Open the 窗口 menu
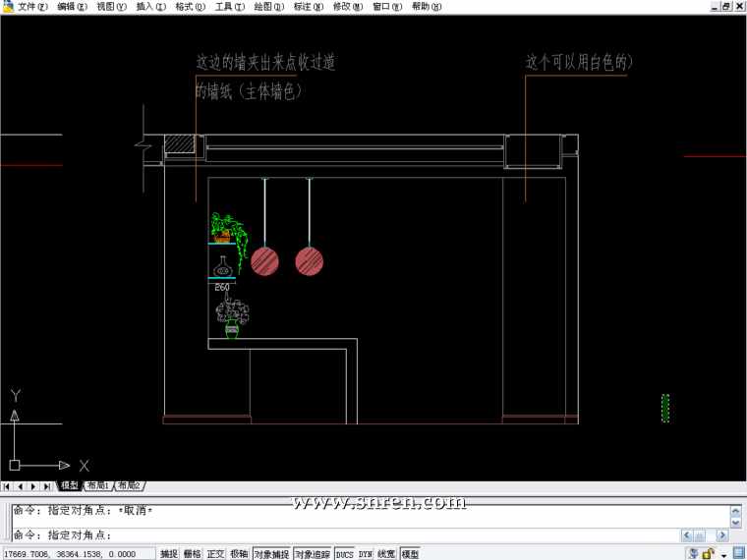747x560 pixels. [387, 7]
